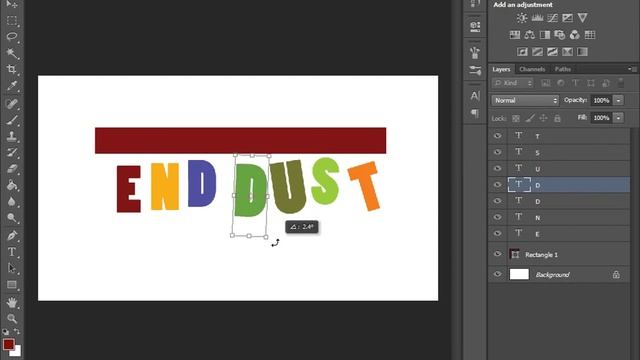This screenshot has width=640, height=360.
Task: Toggle filter for type layers
Action: pyautogui.click(x=576, y=83)
